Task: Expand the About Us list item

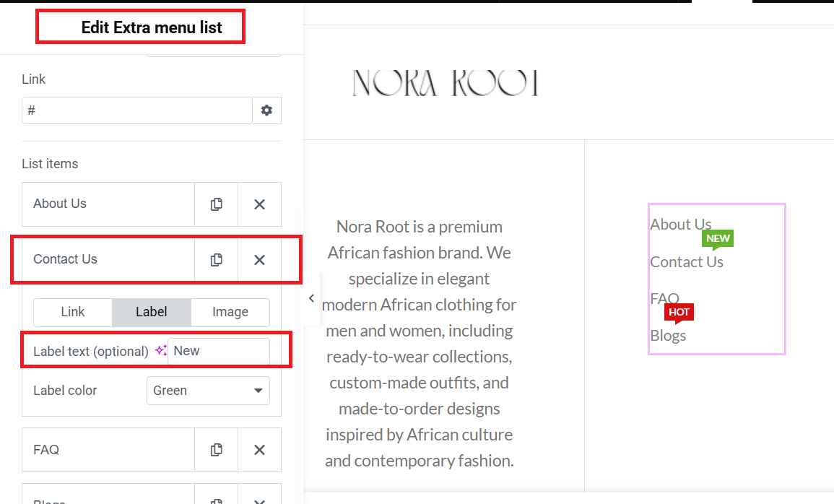Action: coord(108,204)
